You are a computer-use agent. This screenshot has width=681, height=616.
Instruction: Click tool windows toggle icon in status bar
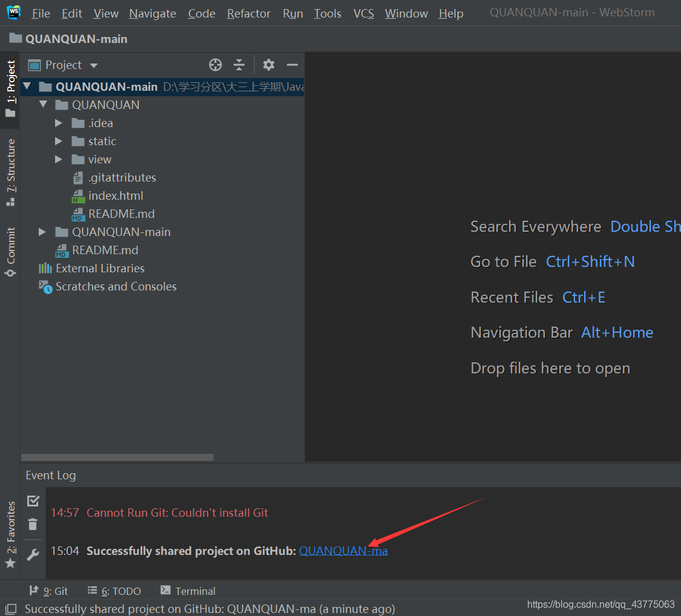[11, 609]
